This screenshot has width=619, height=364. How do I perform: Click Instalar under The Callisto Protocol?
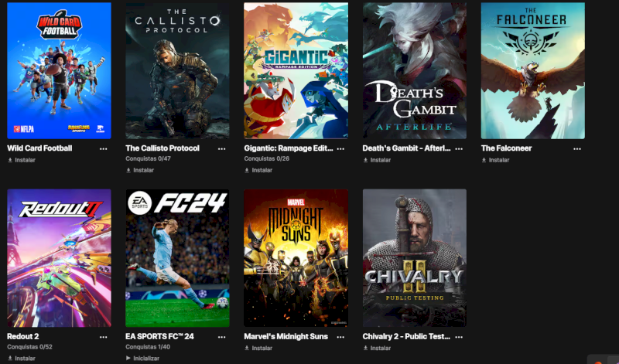click(140, 170)
